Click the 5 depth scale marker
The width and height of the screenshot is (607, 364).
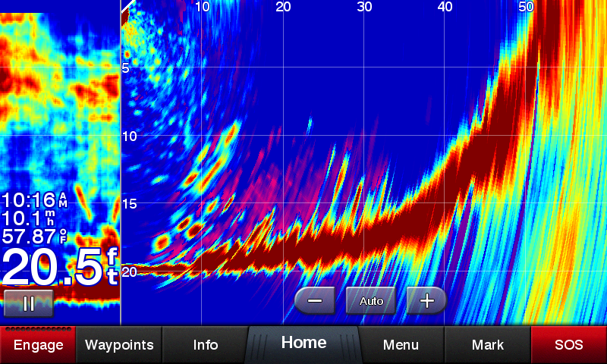[127, 68]
